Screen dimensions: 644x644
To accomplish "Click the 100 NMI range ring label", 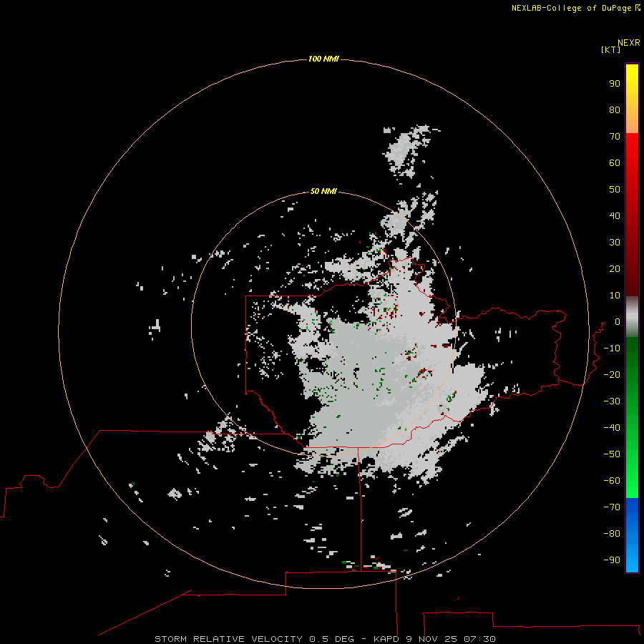I will pyautogui.click(x=323, y=59).
